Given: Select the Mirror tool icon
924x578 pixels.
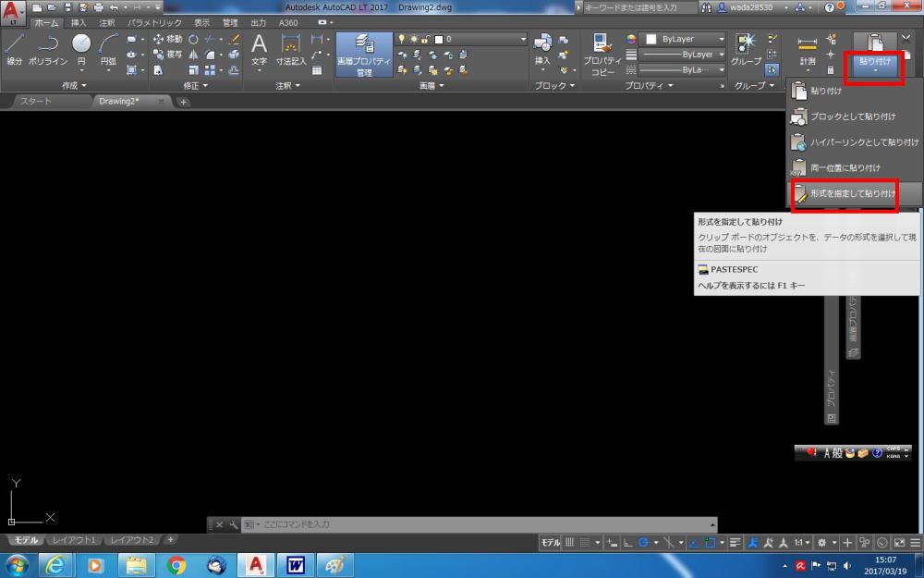Looking at the screenshot, I should point(193,55).
